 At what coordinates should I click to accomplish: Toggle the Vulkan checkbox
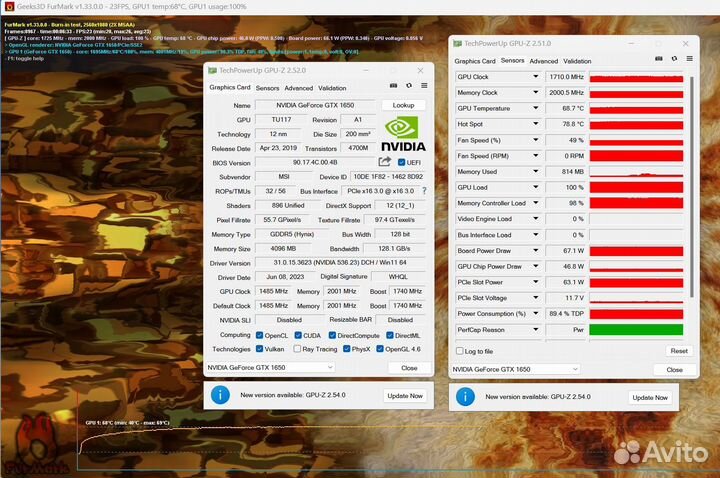click(259, 349)
